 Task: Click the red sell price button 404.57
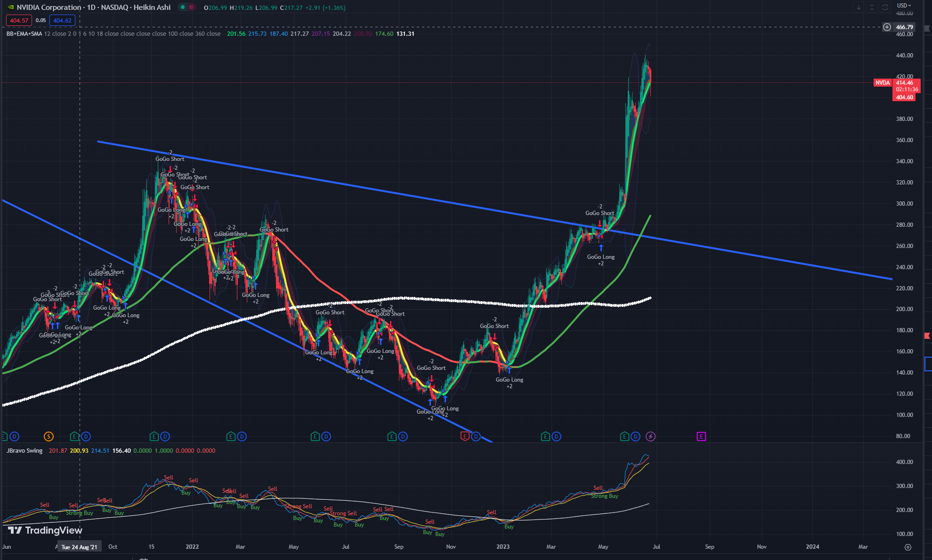point(19,20)
